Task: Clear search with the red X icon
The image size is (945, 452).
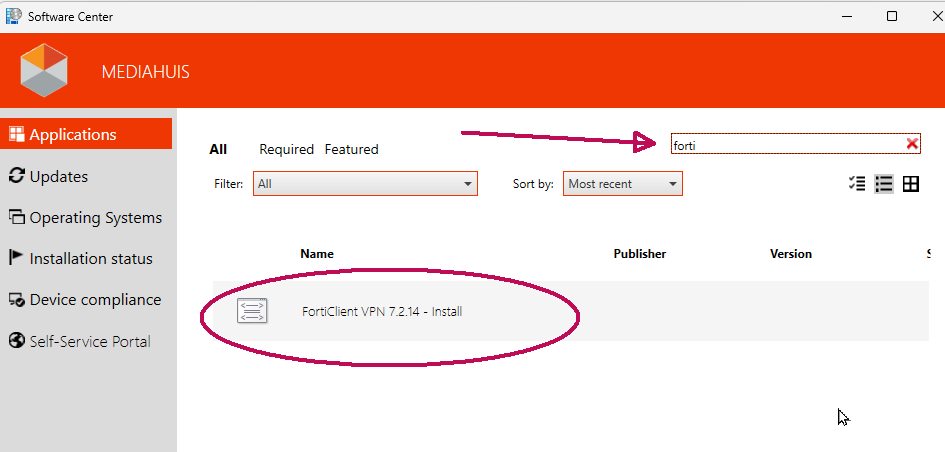Action: point(911,144)
